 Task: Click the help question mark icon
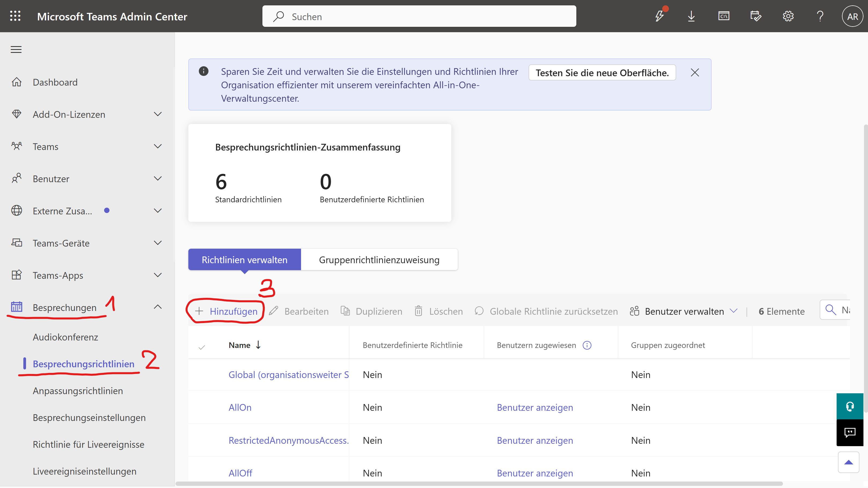(x=820, y=16)
